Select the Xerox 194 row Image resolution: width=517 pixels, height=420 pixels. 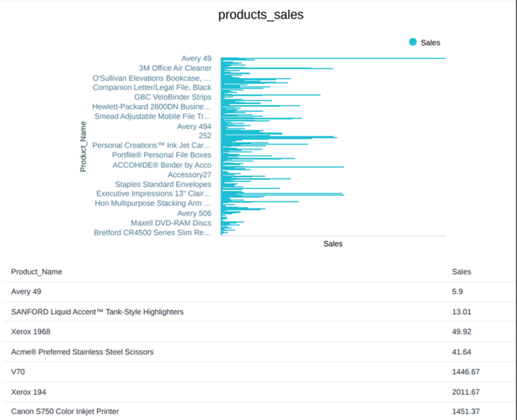click(x=258, y=392)
